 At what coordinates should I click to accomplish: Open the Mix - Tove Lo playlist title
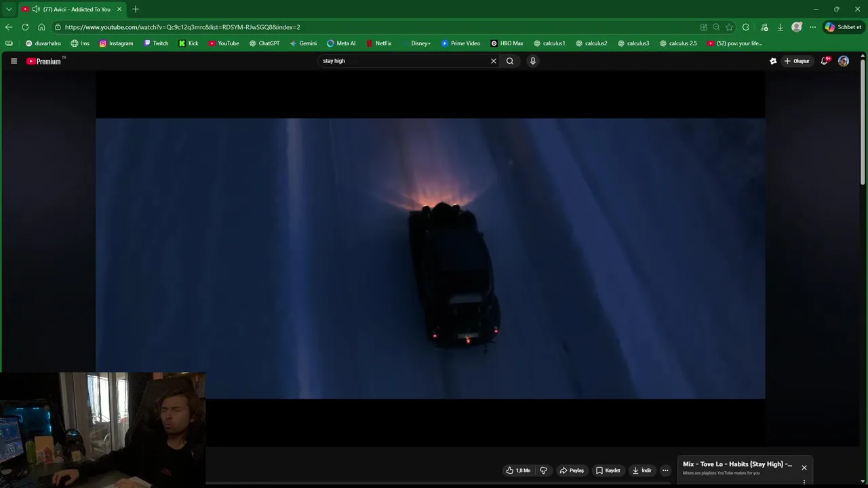737,464
